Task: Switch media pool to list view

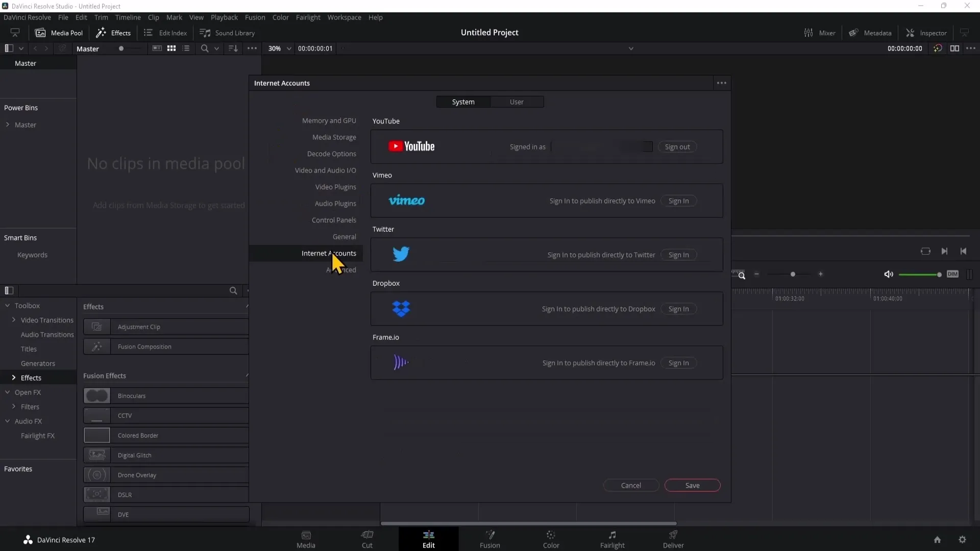Action: pos(186,48)
